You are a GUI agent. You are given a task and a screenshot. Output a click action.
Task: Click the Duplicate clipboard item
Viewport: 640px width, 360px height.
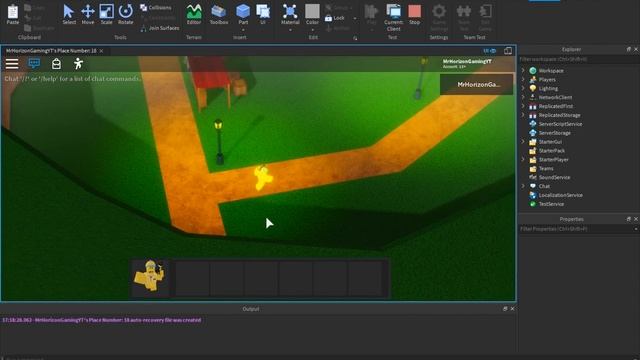click(x=39, y=28)
